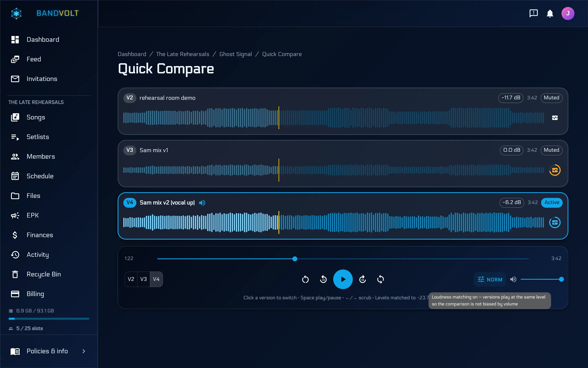Click the BandVolt logo icon
Screen dimensions: 588x368
click(16, 13)
